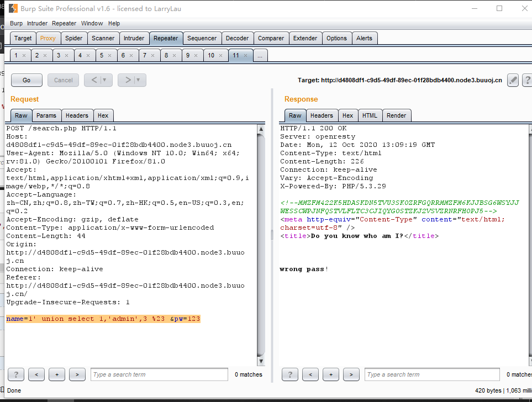The height and width of the screenshot is (402, 532).
Task: Click the plus options button in response search
Action: [x=331, y=374]
